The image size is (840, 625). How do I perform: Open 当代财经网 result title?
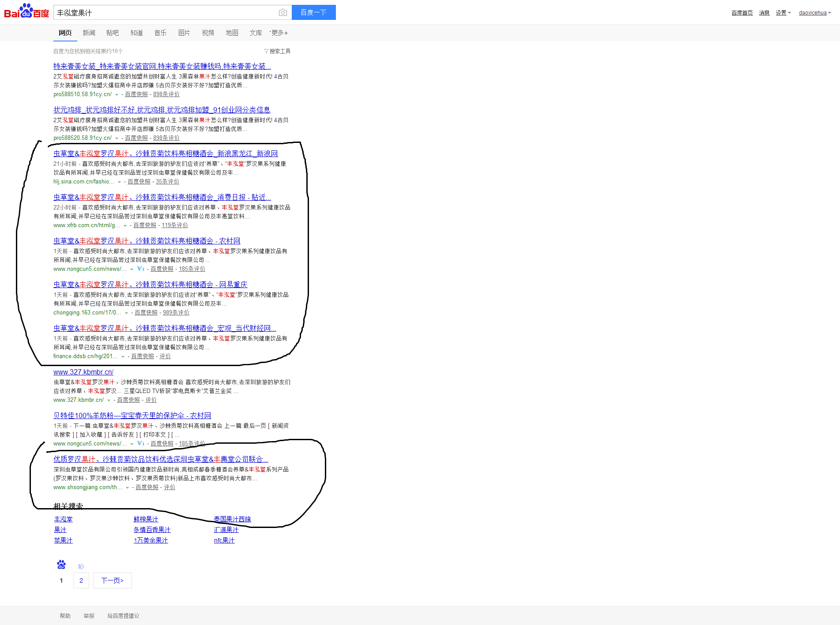[165, 328]
